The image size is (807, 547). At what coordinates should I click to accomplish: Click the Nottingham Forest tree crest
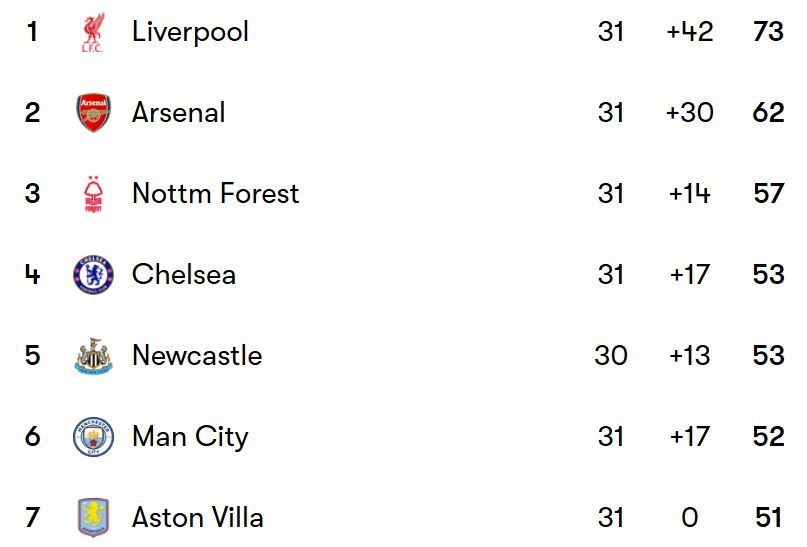tap(93, 194)
